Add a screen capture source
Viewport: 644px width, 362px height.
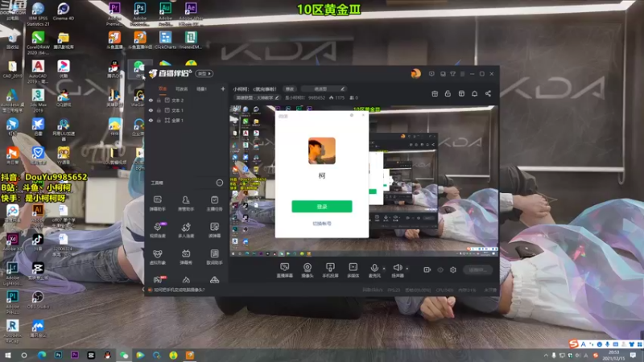285,270
